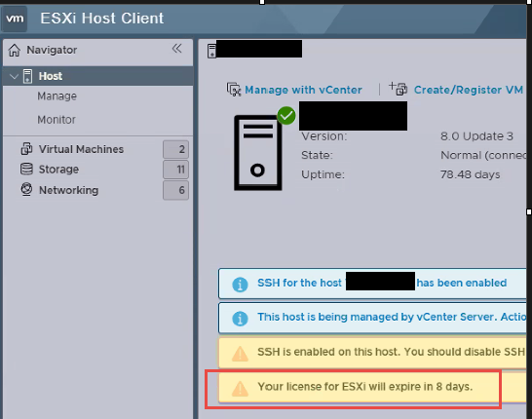Click the host icon beside redacted title
Screen dimensions: 532x419
click(211, 51)
